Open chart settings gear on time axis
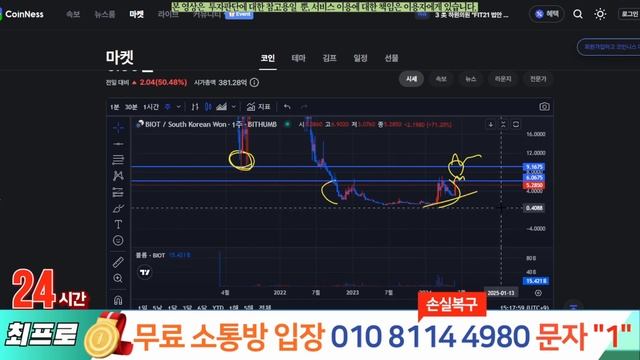640x360 pixels. pyautogui.click(x=538, y=293)
